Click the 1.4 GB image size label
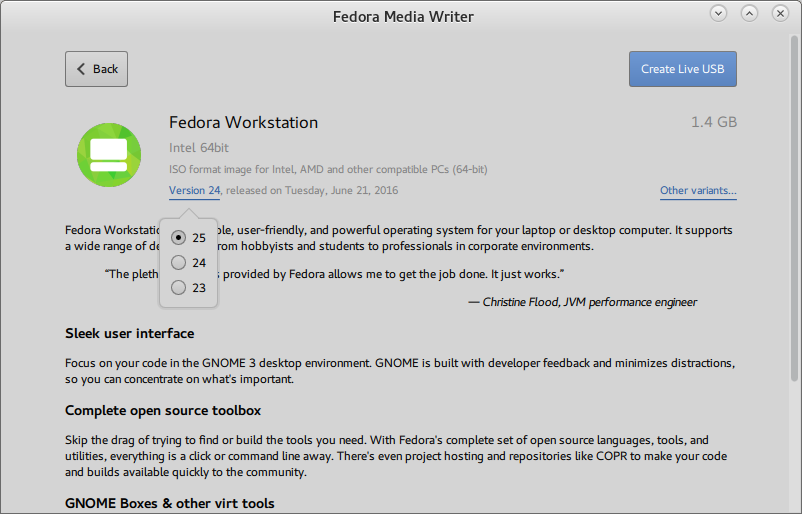 click(713, 123)
